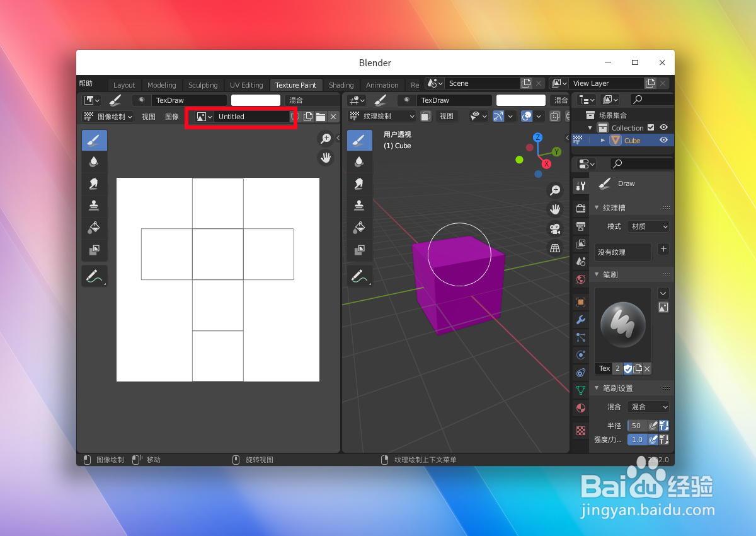Toggle camera view in the 3D viewport

555,228
